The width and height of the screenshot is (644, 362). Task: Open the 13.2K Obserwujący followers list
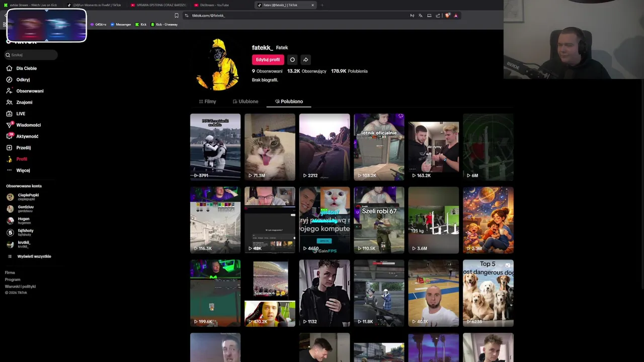307,71
